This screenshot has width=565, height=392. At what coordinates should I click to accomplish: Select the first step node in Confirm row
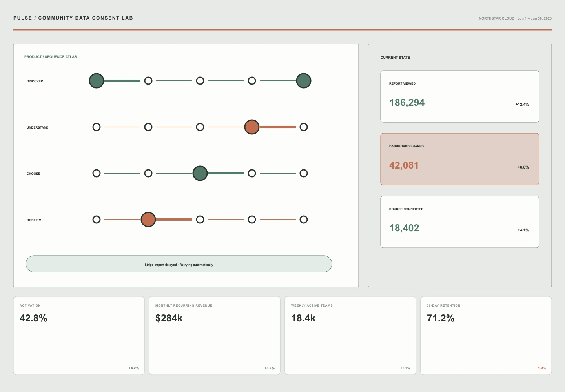click(97, 220)
